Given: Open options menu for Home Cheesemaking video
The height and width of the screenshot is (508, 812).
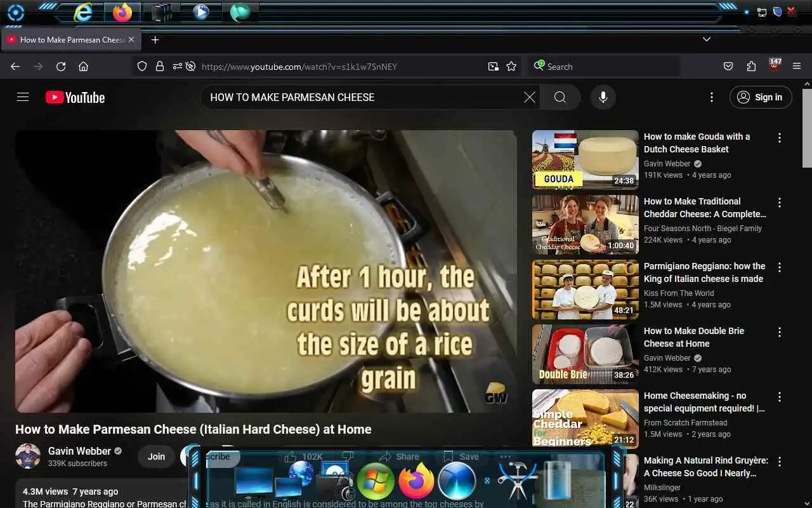Looking at the screenshot, I should 780,397.
